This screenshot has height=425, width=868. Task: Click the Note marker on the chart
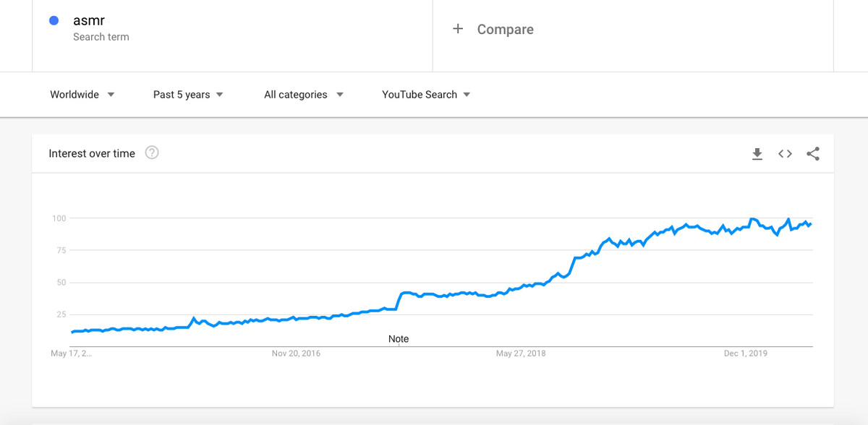point(399,339)
